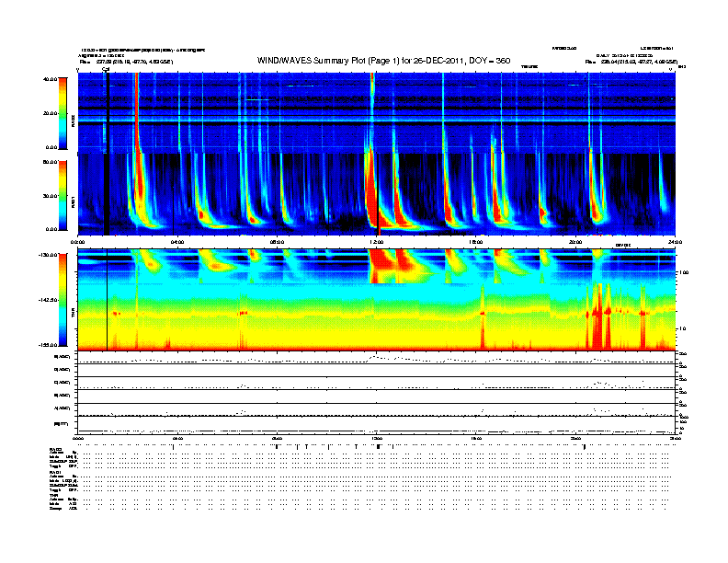Click the WIND/WAVES Summary Plot title

point(383,61)
